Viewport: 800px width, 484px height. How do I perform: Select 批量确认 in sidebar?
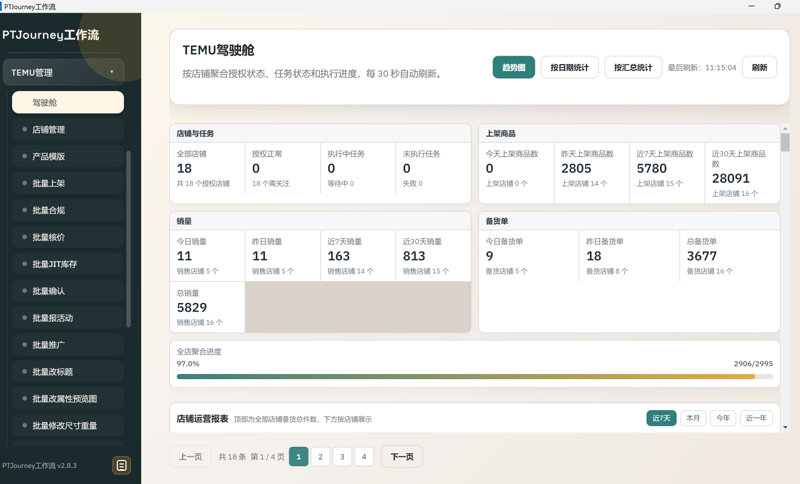pos(68,291)
